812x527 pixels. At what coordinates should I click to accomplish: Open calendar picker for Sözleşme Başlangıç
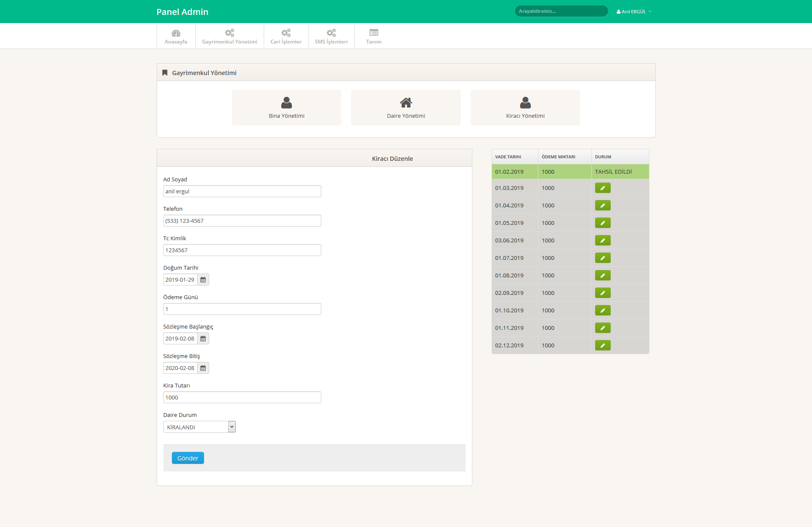coord(203,338)
